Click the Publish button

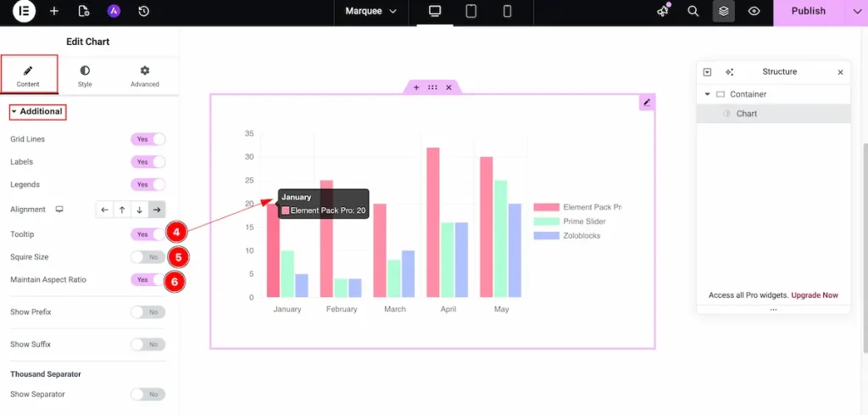pos(808,11)
